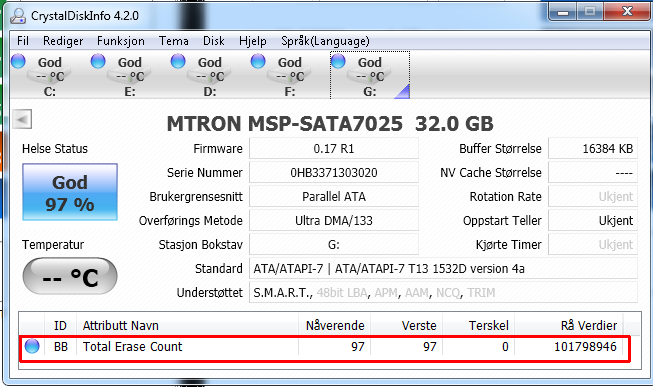The width and height of the screenshot is (653, 387).
Task: Click the CrystalDiskInfo title bar app icon
Action: [18, 16]
